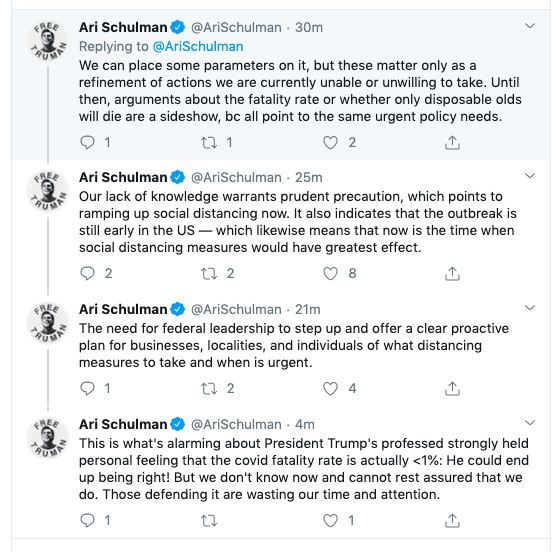Image resolution: width=557 pixels, height=552 pixels.
Task: Reply to the social distancing tweet
Action: point(87,273)
